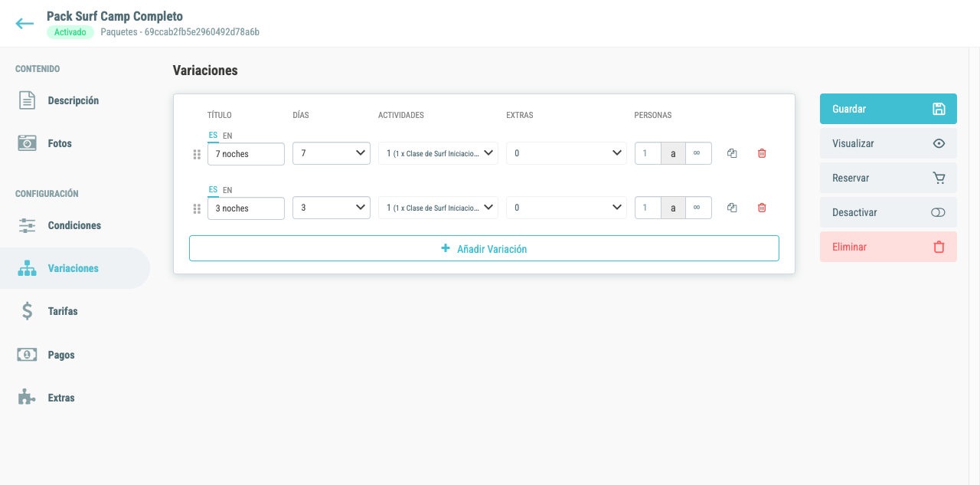Click the PERSONAS column header
The width and height of the screenshot is (980, 485).
(x=653, y=116)
